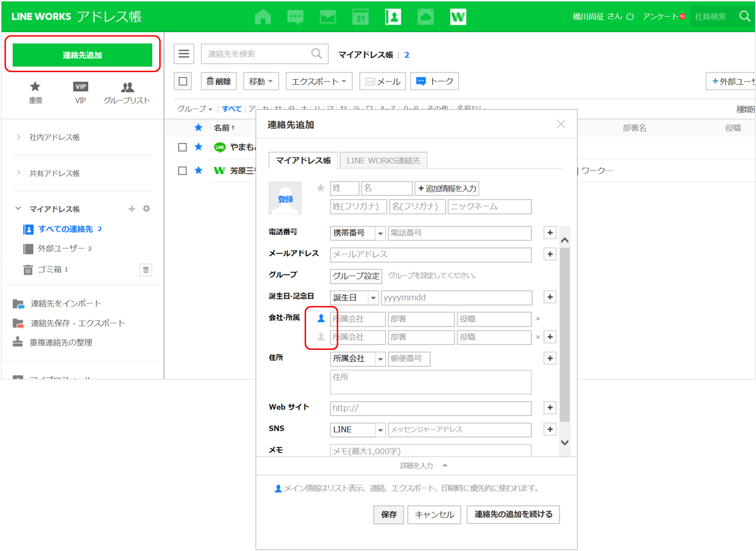Check the box for やまも contact row
Image resolution: width=756 pixels, height=551 pixels.
pos(182,147)
